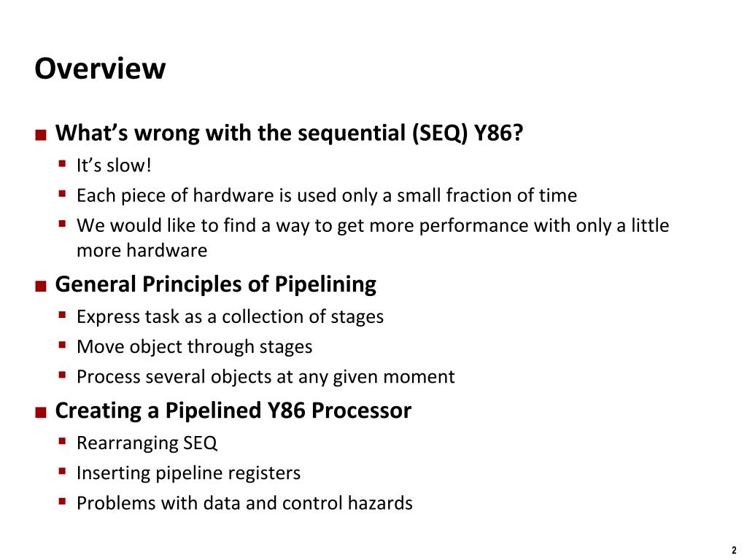Screen dimensions: 747x560
Task: Click 'Express task as a collection of stages'
Action: (230, 316)
